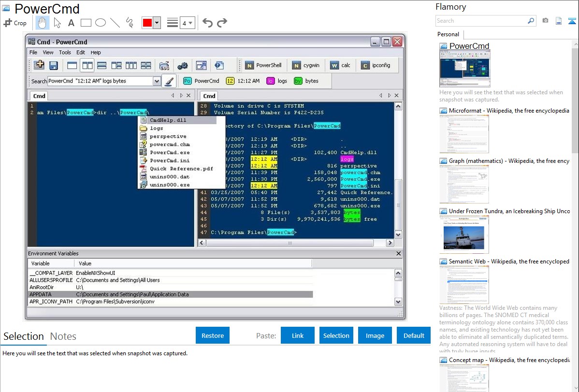Launch the calc shortcut

(340, 65)
